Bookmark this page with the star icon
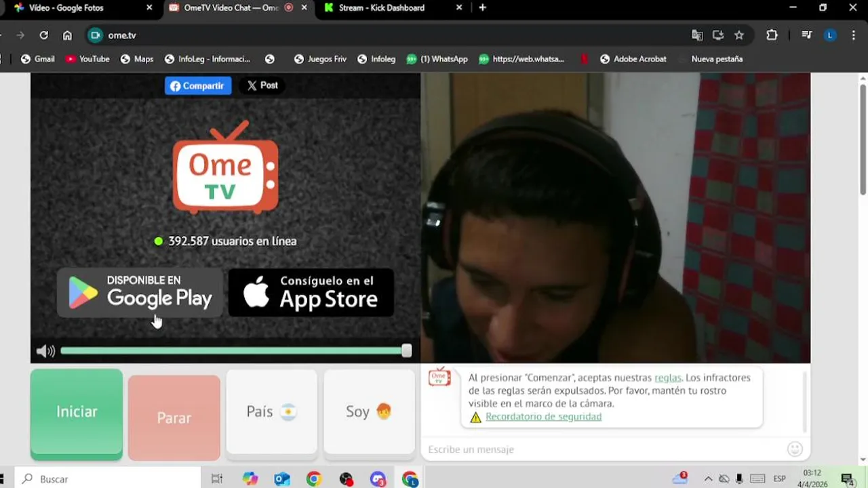The width and height of the screenshot is (868, 488). [x=739, y=35]
